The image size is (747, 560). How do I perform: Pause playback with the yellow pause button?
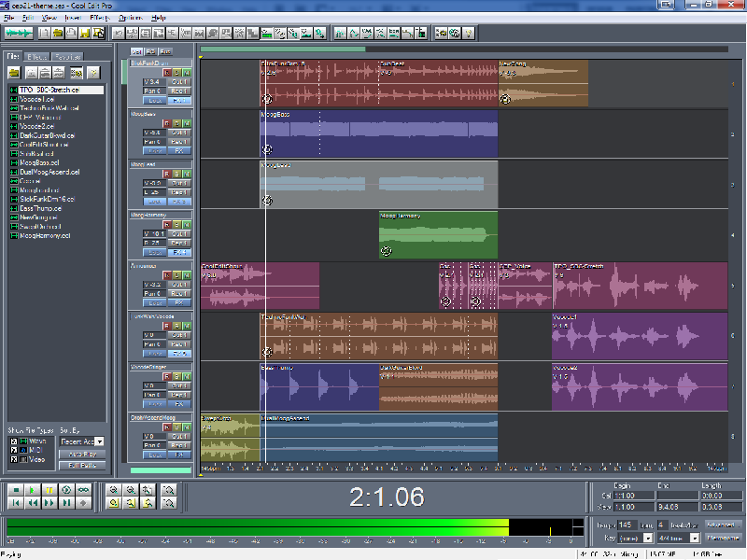pos(49,490)
